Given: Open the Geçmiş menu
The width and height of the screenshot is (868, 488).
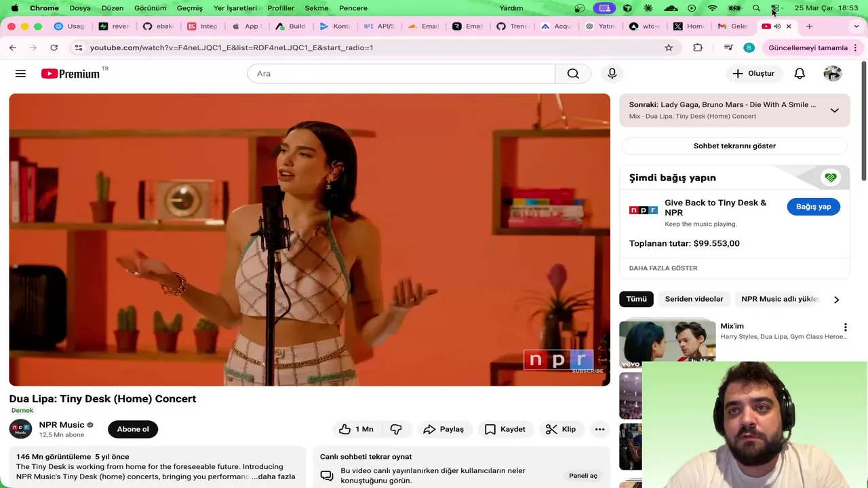Looking at the screenshot, I should (189, 8).
